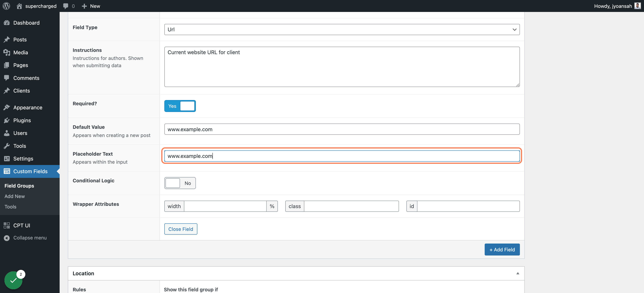
Task: Click the Default Value input field
Action: coord(342,129)
